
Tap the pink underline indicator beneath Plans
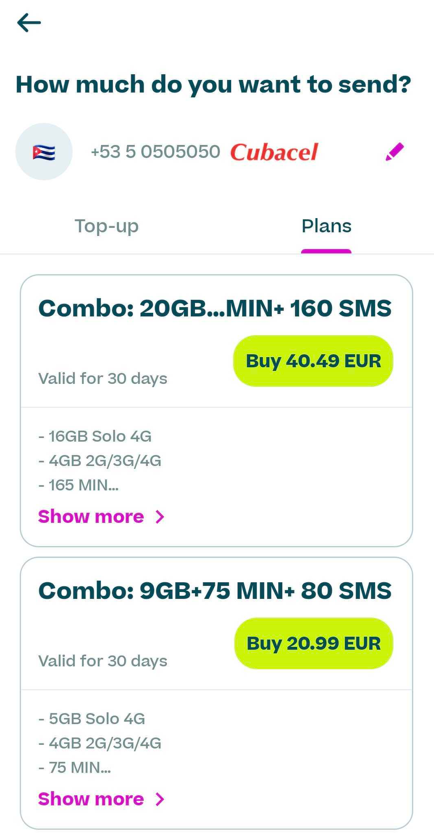326,251
